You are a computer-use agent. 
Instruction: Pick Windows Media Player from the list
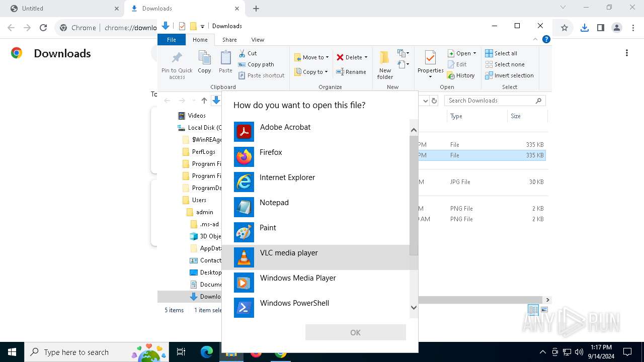tap(315, 283)
